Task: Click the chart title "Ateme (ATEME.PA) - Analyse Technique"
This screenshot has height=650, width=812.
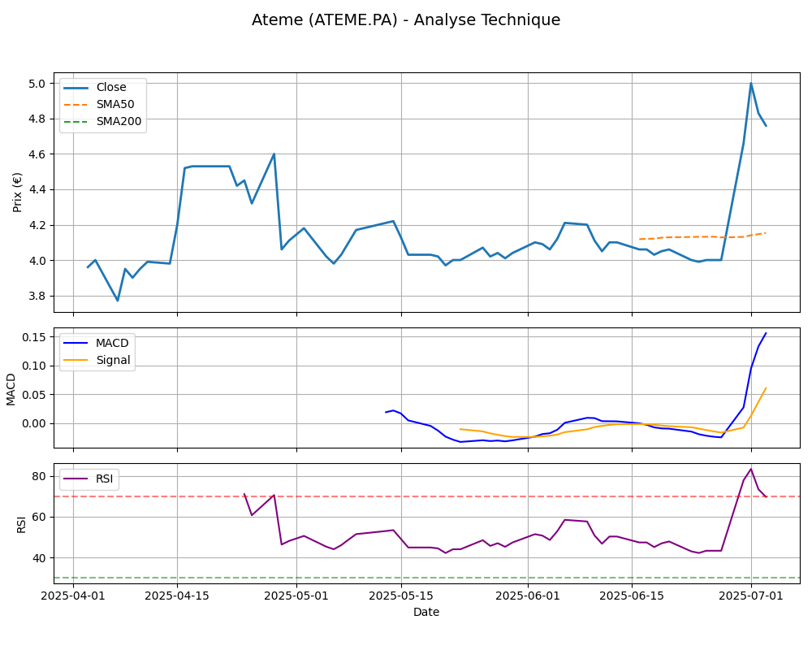Action: [x=406, y=19]
